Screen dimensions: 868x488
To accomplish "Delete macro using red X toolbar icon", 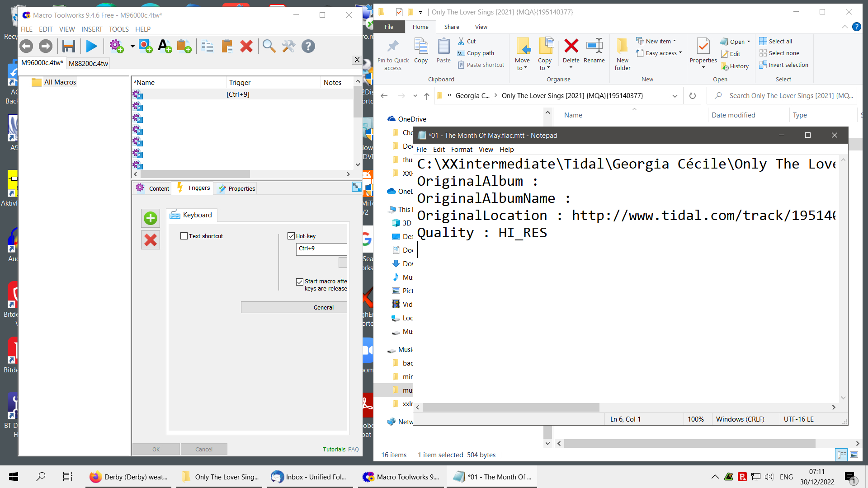I will 246,46.
